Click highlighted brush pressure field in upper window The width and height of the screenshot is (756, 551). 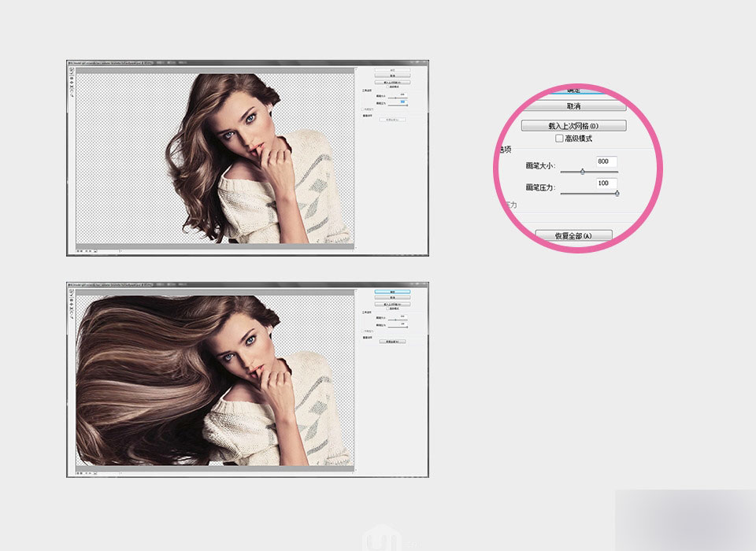click(x=403, y=102)
